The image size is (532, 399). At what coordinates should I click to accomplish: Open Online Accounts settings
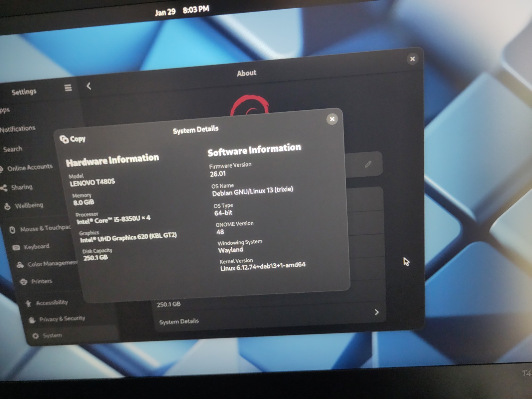point(30,167)
